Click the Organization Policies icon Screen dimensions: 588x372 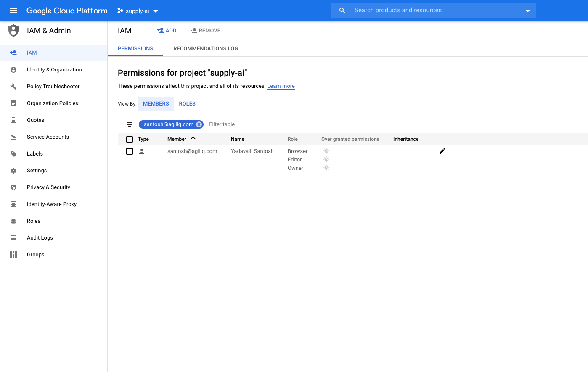click(x=13, y=103)
